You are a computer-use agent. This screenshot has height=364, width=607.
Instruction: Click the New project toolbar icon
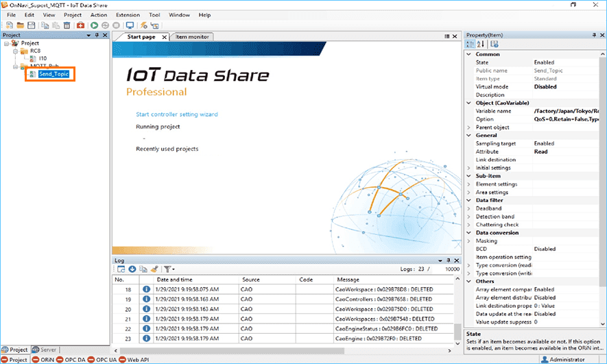10,25
